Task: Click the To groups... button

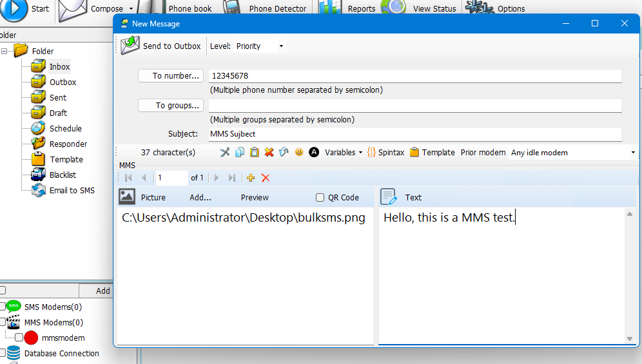Action: [171, 106]
